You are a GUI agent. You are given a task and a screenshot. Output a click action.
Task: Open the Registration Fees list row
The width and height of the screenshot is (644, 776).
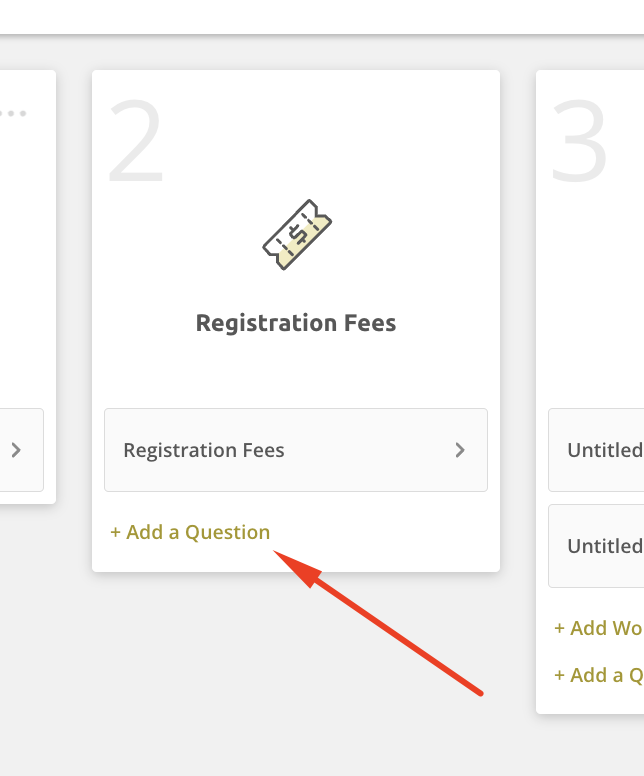[x=296, y=450]
